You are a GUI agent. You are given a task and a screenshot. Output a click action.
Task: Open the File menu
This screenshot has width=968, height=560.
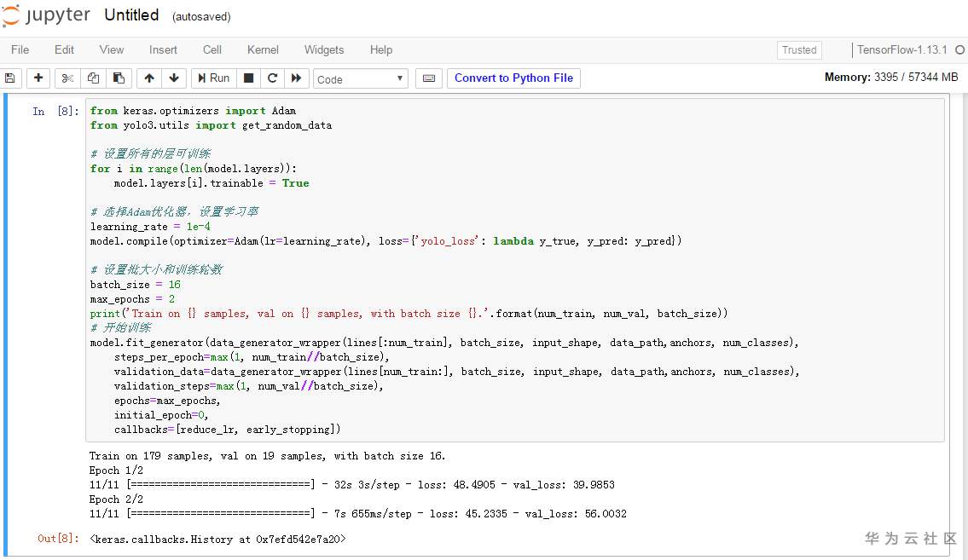20,49
